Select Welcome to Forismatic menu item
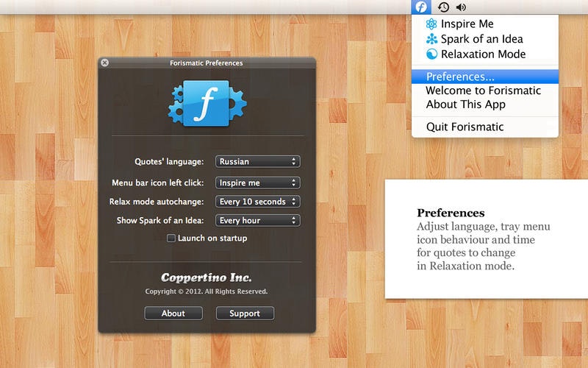This screenshot has width=588, height=368. (x=485, y=91)
